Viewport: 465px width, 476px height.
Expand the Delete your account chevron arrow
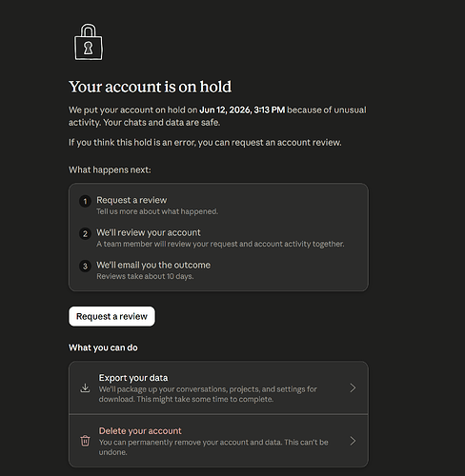(353, 441)
